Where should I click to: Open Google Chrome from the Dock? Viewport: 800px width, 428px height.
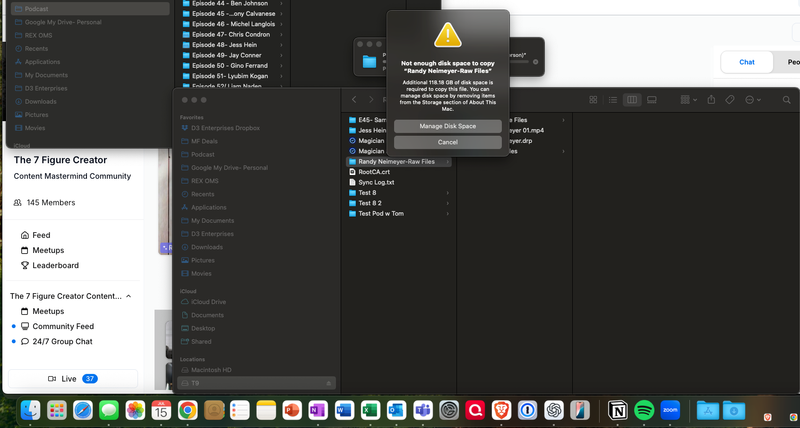[x=187, y=410]
